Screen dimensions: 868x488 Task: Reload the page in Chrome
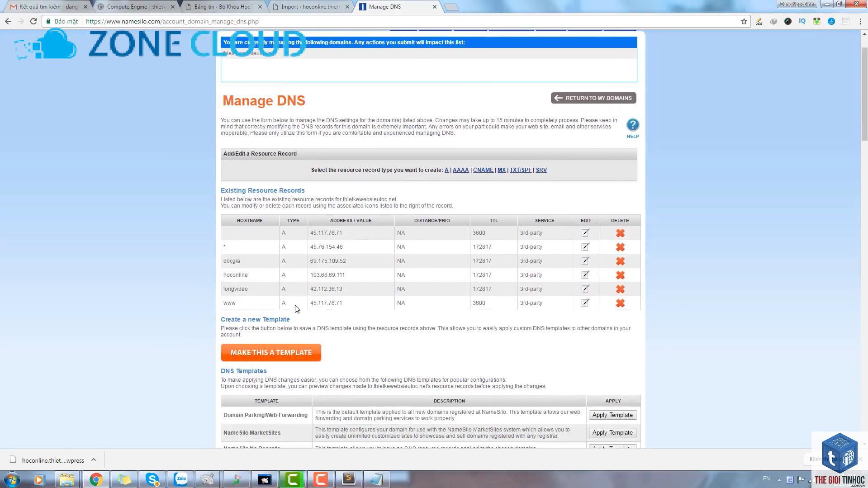click(x=33, y=21)
